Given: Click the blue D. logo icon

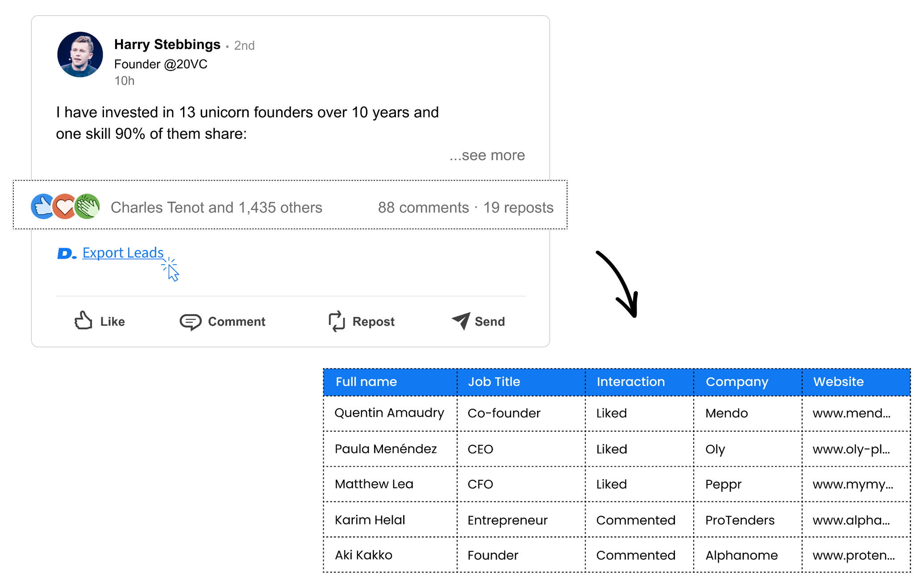Looking at the screenshot, I should pos(67,254).
